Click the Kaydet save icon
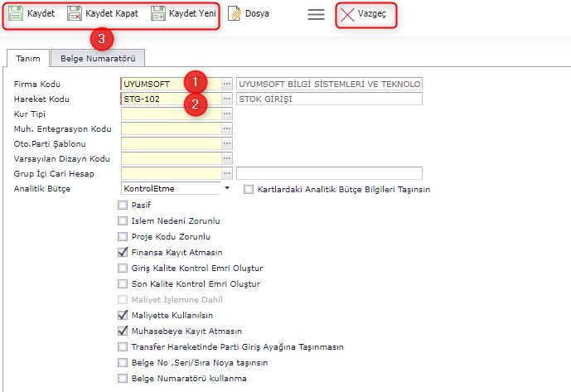Screen dimensions: 571x392 tap(15, 14)
